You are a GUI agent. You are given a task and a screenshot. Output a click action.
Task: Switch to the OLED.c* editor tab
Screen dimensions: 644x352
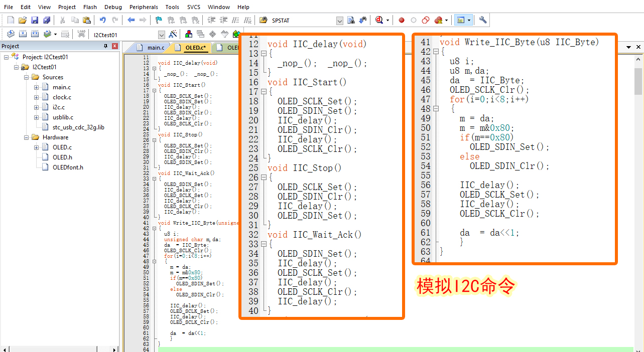pos(191,48)
